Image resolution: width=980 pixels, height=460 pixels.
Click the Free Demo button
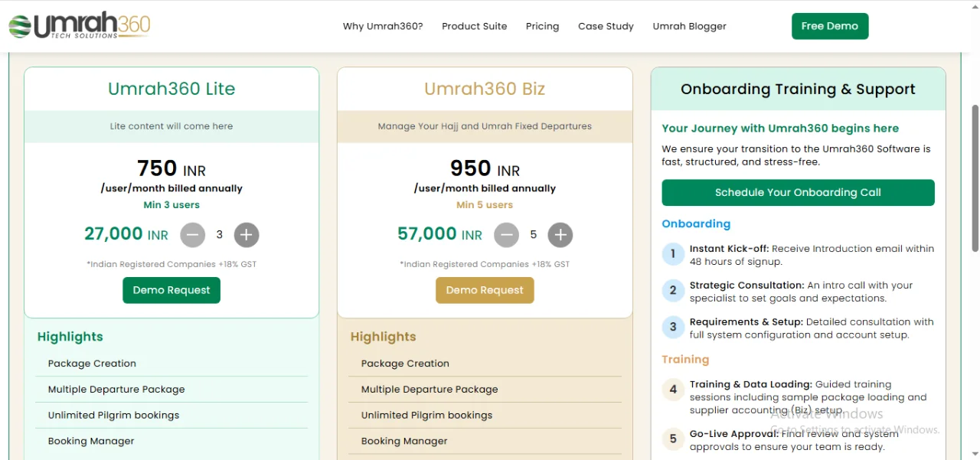(x=830, y=26)
